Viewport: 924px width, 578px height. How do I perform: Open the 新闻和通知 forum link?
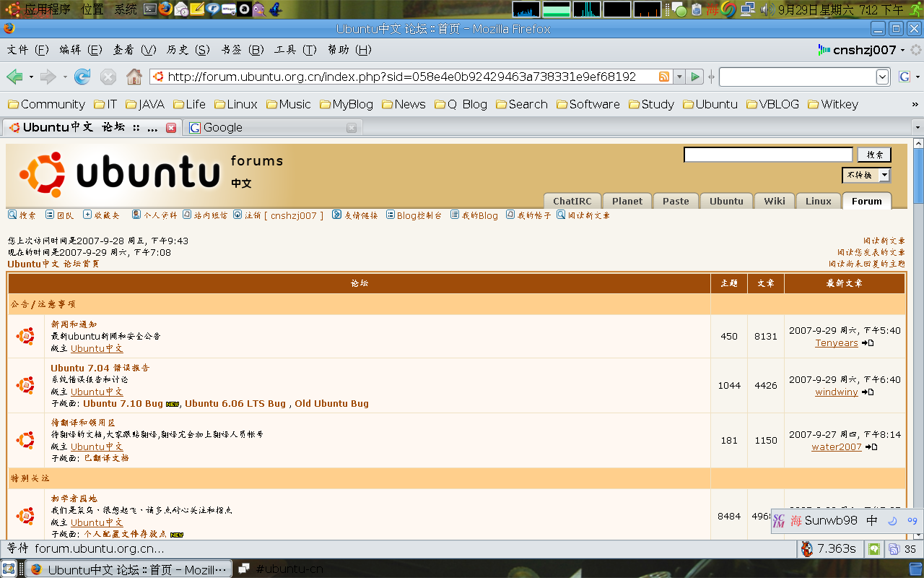click(x=74, y=324)
